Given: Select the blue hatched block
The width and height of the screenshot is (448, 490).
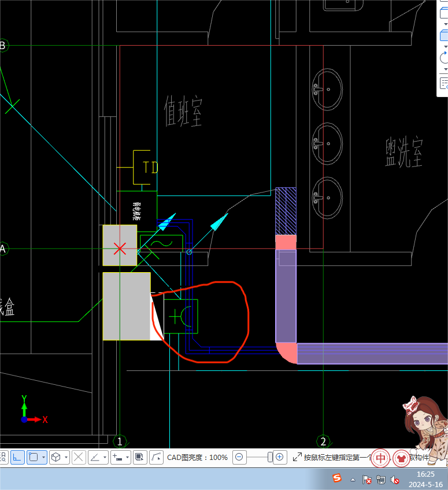Looking at the screenshot, I should click(x=286, y=211).
